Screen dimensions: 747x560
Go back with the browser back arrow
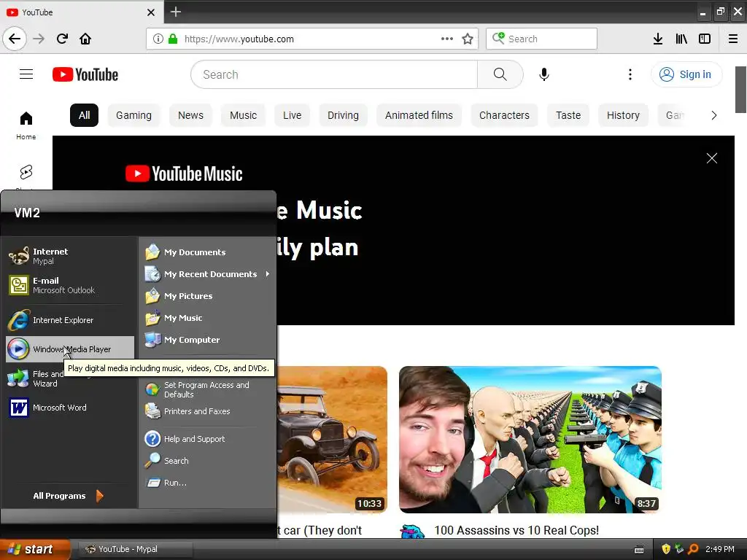tap(15, 39)
